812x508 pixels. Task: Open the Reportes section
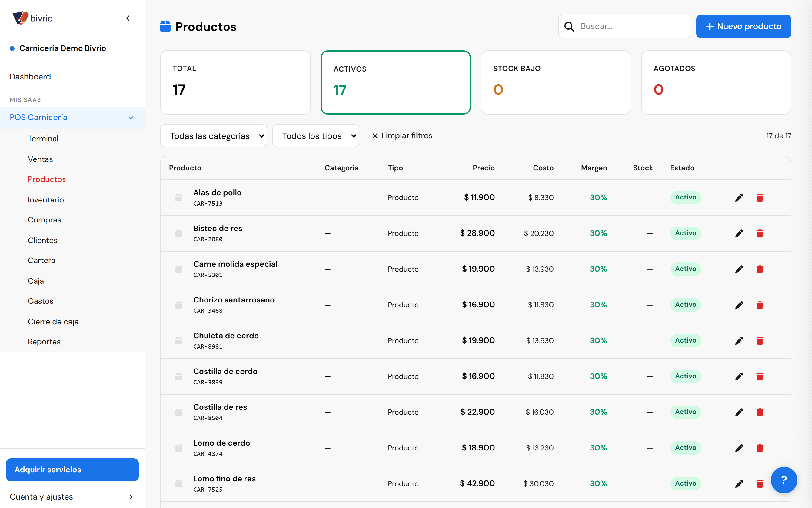[44, 342]
